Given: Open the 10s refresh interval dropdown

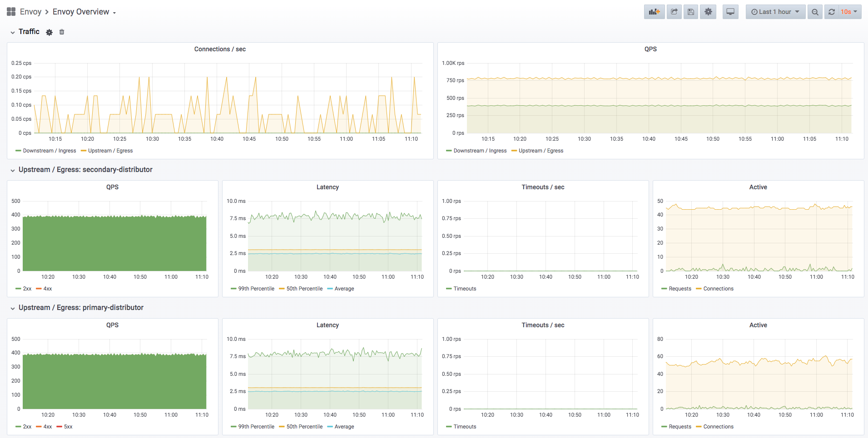Looking at the screenshot, I should pos(849,12).
